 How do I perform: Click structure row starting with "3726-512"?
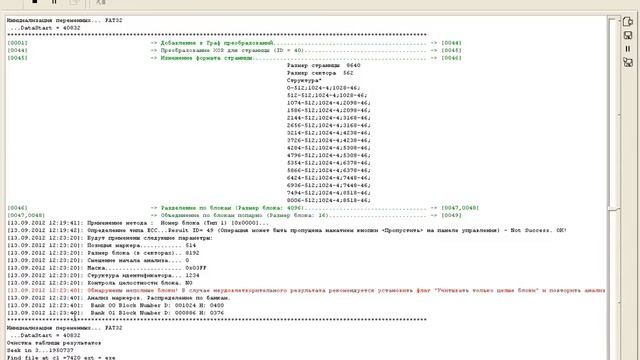pyautogui.click(x=329, y=140)
